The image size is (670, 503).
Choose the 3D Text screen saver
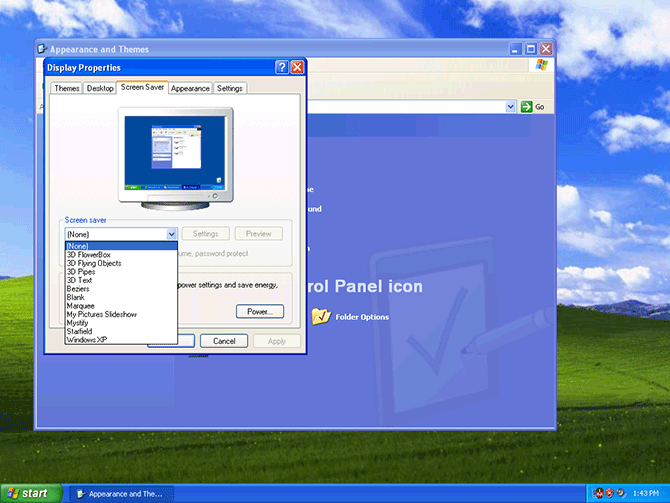[x=121, y=280]
